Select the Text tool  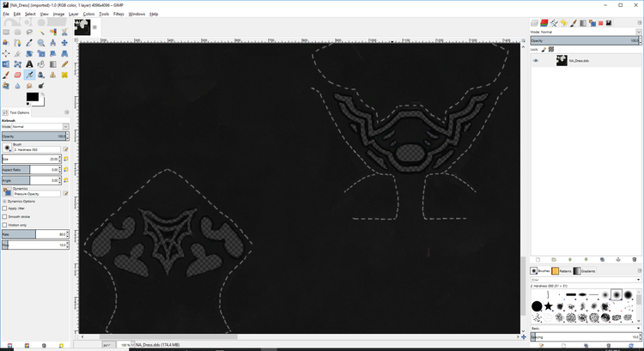click(29, 64)
